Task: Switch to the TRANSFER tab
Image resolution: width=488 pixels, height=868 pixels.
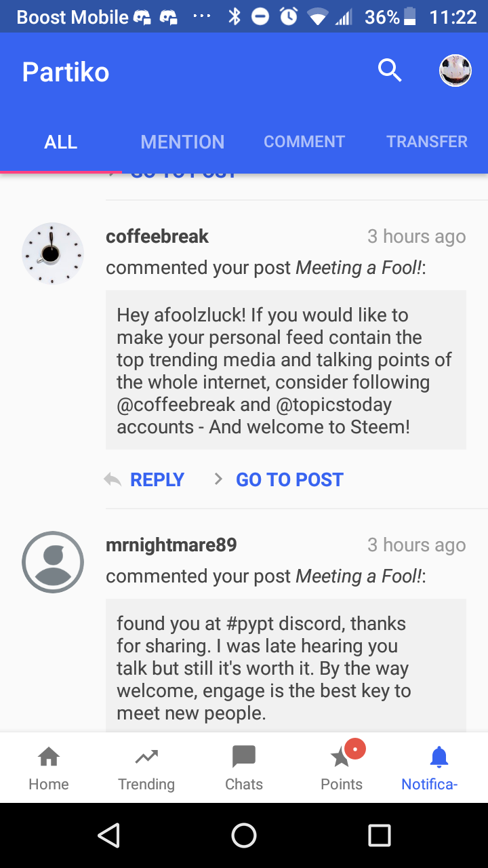Action: coord(427,142)
